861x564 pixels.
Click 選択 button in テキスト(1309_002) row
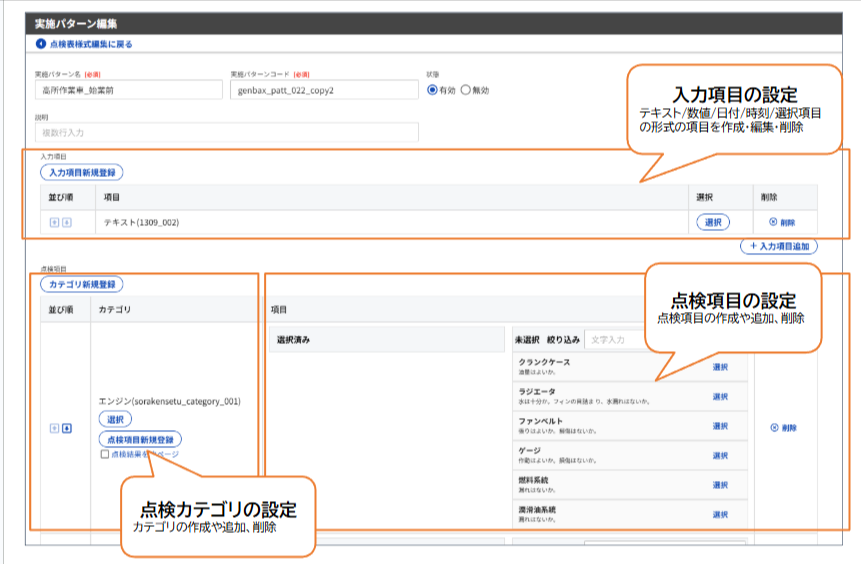click(713, 222)
